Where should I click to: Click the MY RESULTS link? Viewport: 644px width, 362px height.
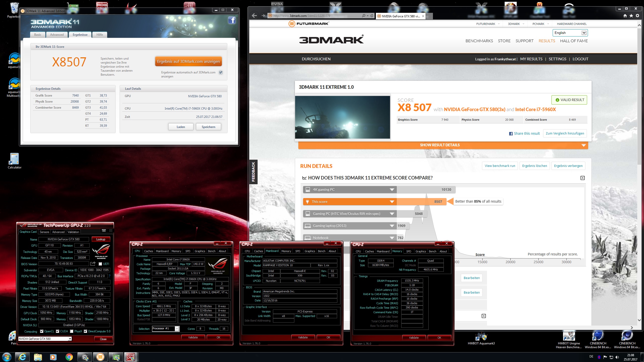pos(531,59)
